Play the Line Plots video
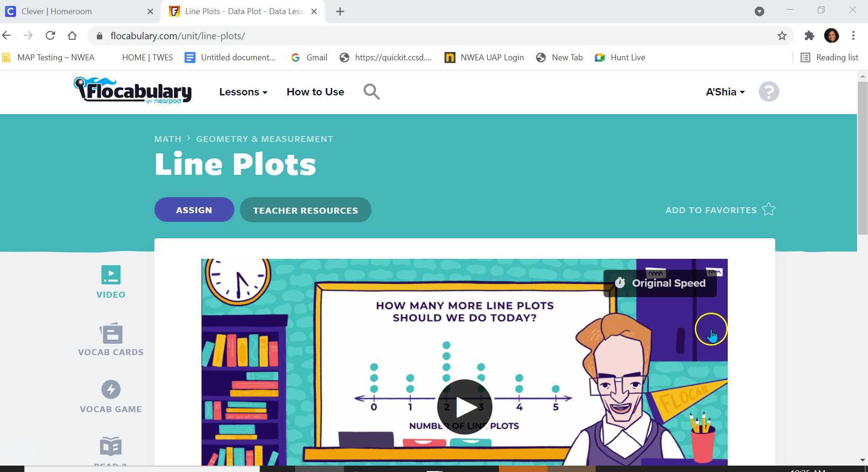Viewport: 868px width, 472px height. pyautogui.click(x=465, y=406)
